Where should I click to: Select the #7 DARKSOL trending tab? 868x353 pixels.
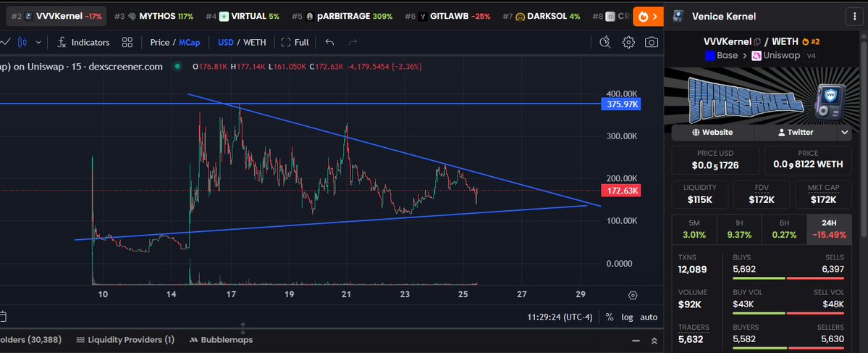pos(542,17)
